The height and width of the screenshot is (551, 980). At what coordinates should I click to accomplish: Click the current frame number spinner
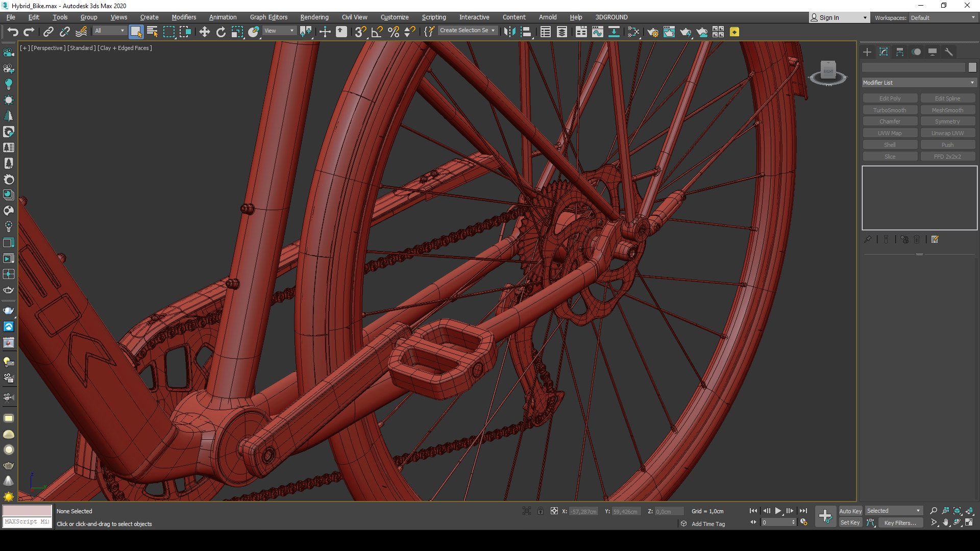point(778,522)
